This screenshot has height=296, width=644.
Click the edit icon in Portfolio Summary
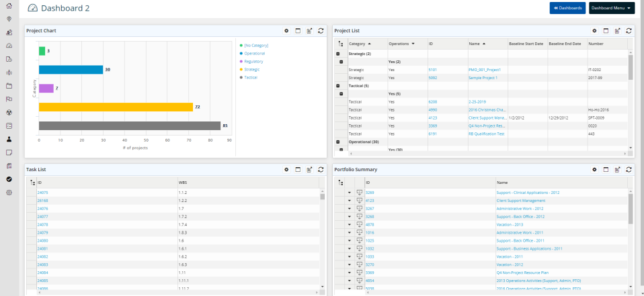point(616,170)
